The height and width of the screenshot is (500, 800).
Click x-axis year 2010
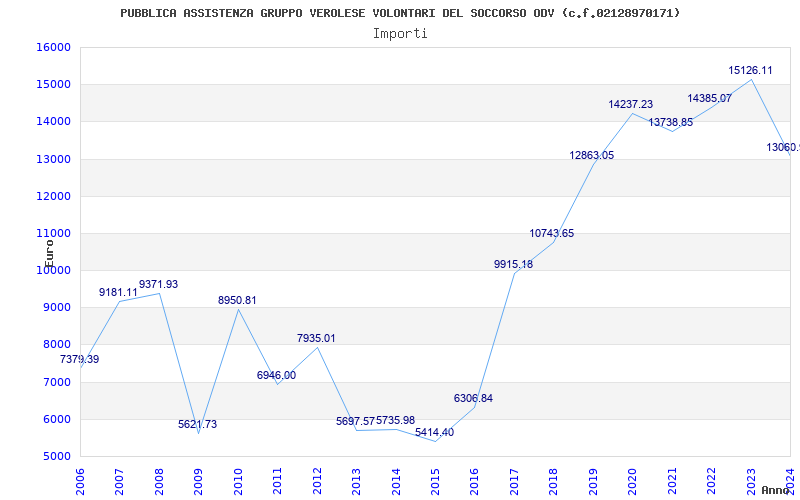coord(238,480)
